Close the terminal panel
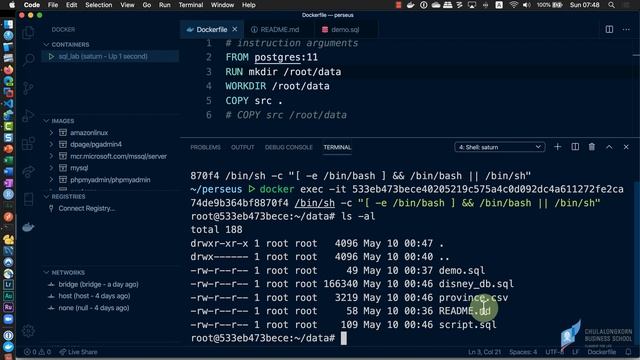This screenshot has height=360, width=640. click(626, 147)
